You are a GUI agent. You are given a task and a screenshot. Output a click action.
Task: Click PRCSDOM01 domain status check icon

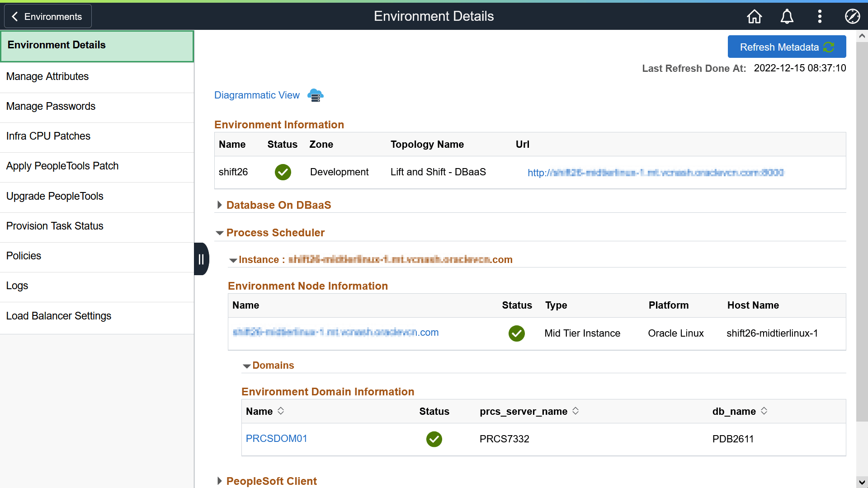(434, 439)
